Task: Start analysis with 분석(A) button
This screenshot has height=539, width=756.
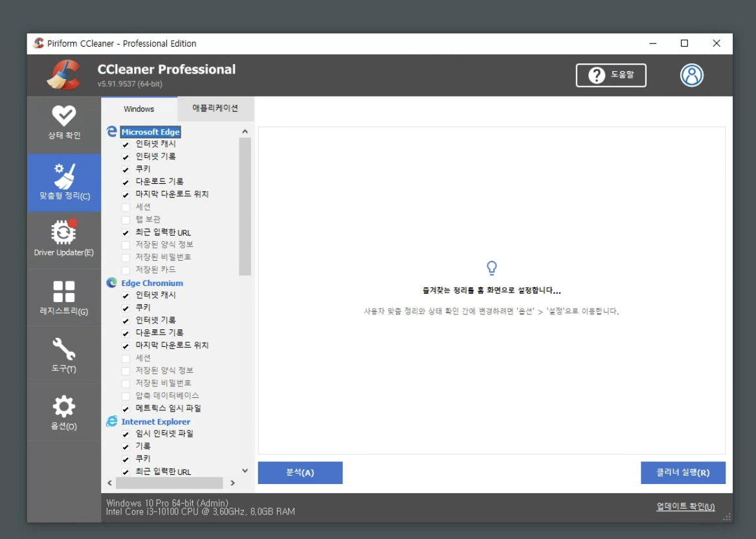Action: click(300, 472)
